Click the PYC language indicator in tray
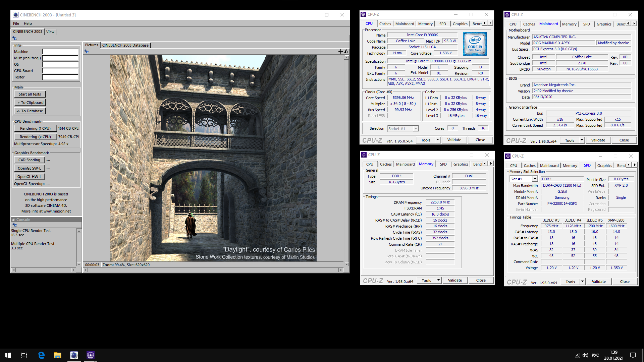The width and height of the screenshot is (644, 362). coord(595,355)
